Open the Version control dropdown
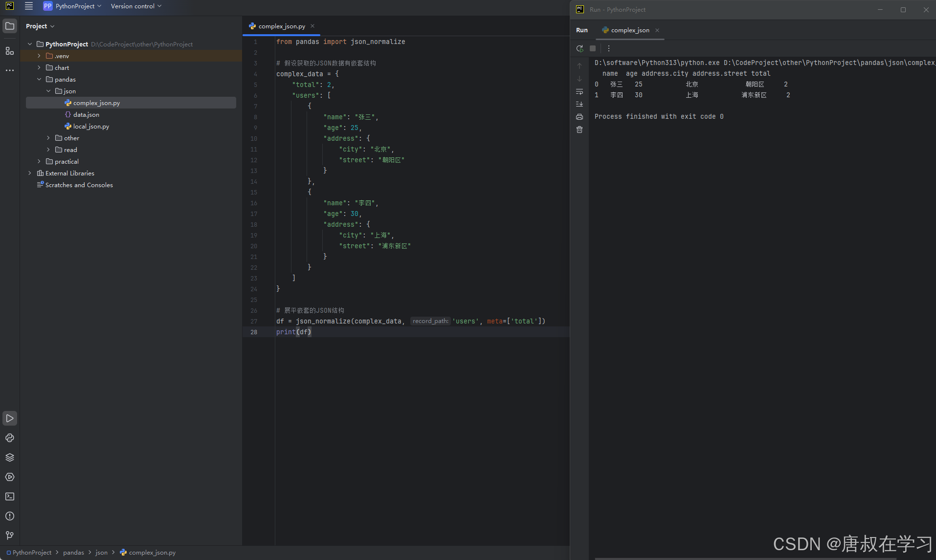Viewport: 936px width, 560px height. [x=136, y=6]
